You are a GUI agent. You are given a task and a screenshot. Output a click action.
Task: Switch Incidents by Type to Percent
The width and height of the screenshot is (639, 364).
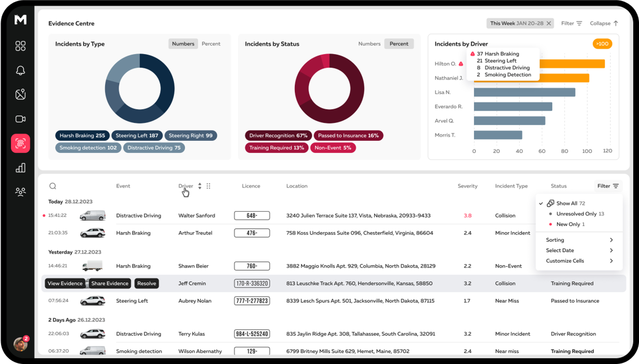(x=211, y=44)
